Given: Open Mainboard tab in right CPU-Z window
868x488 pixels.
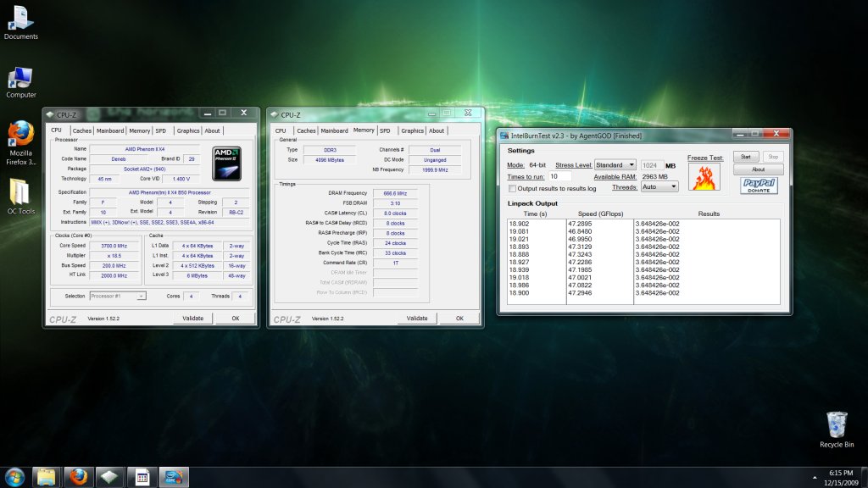Looking at the screenshot, I should pos(334,131).
